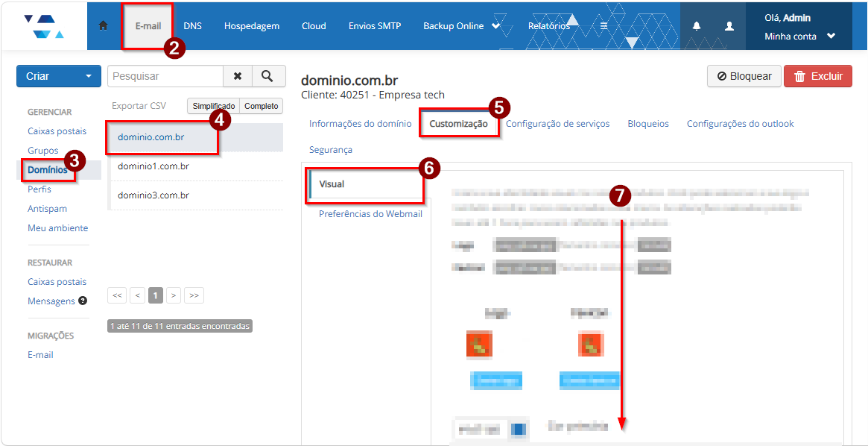
Task: Open the Hospedagem menu
Action: click(252, 26)
